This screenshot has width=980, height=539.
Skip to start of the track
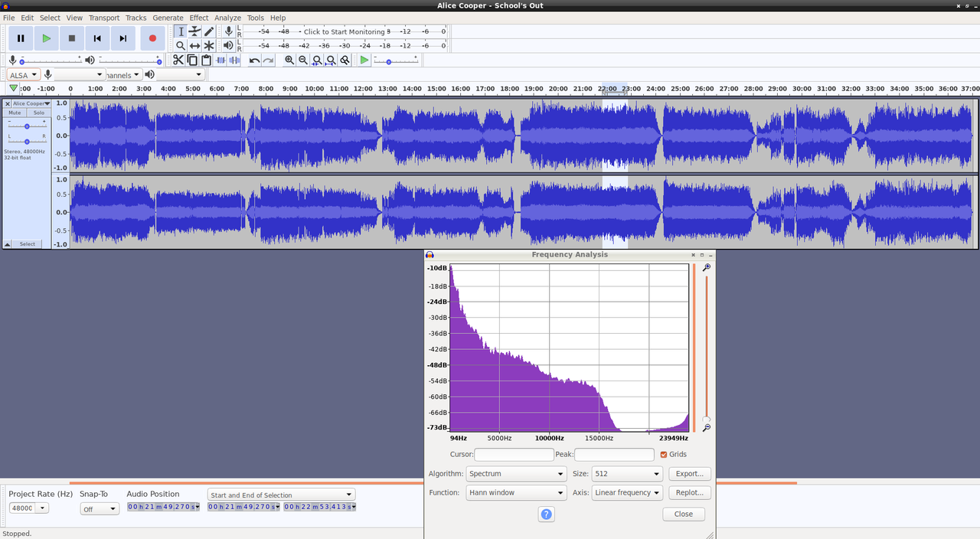click(97, 38)
